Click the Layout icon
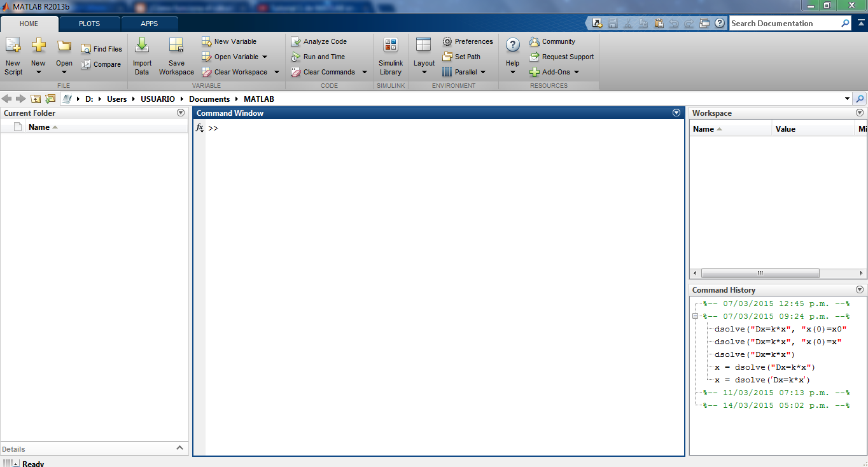 pyautogui.click(x=424, y=45)
